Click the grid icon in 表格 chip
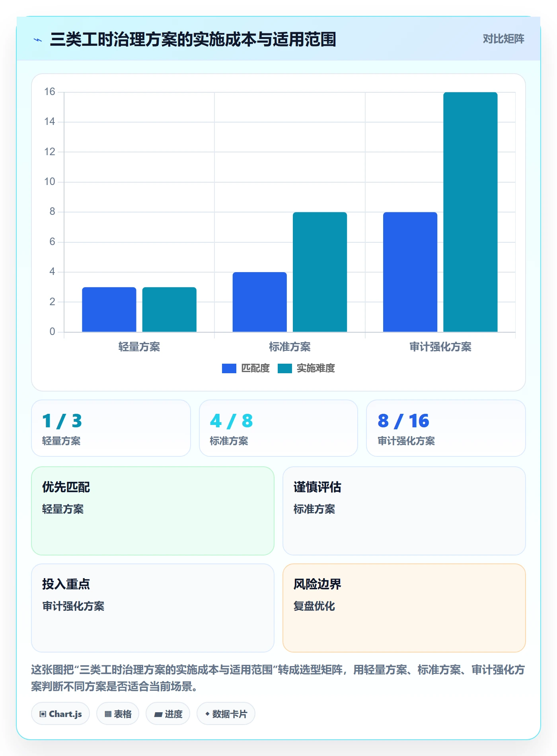The image size is (557, 756). click(x=108, y=714)
